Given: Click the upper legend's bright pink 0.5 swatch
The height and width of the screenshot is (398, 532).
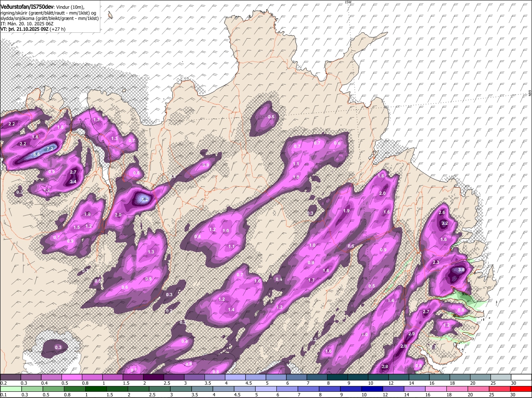Looking at the screenshot, I should (71, 377).
